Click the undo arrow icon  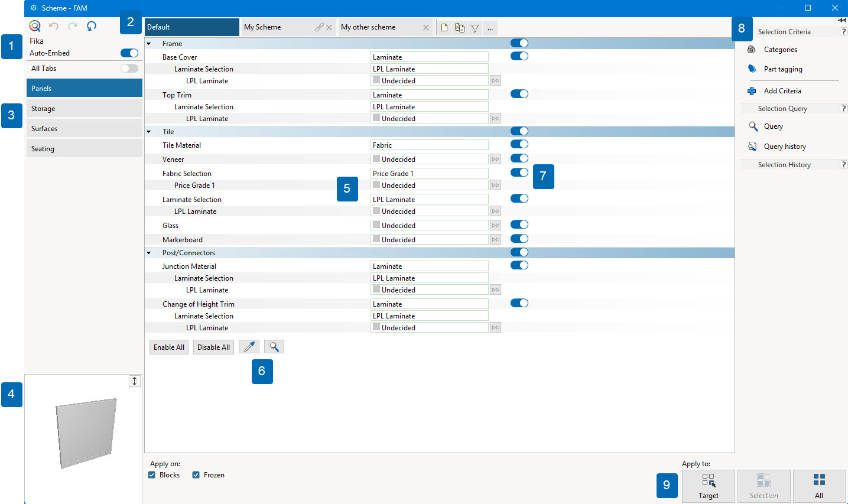54,26
